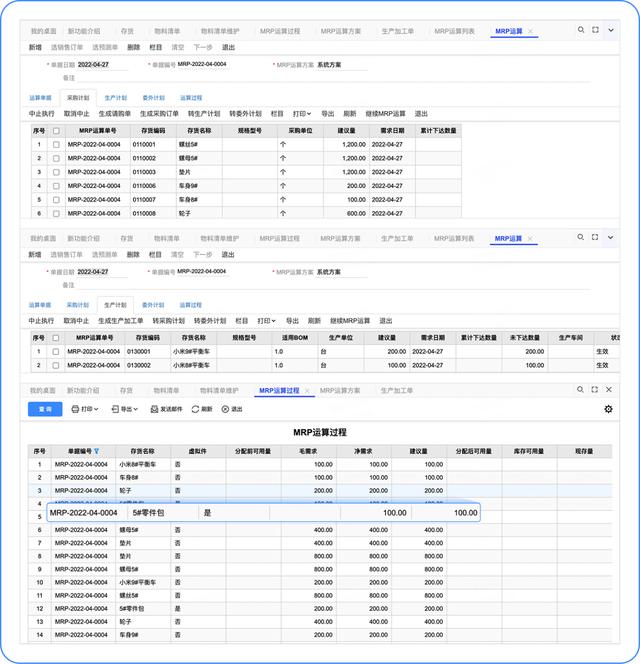Click 转采购计划 in the production plan toolbar

168,321
